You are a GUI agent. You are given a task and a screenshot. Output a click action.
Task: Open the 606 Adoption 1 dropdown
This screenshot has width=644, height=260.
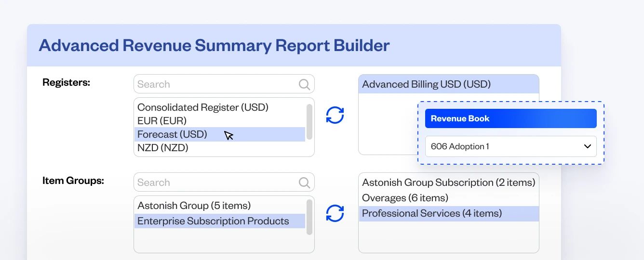click(510, 146)
